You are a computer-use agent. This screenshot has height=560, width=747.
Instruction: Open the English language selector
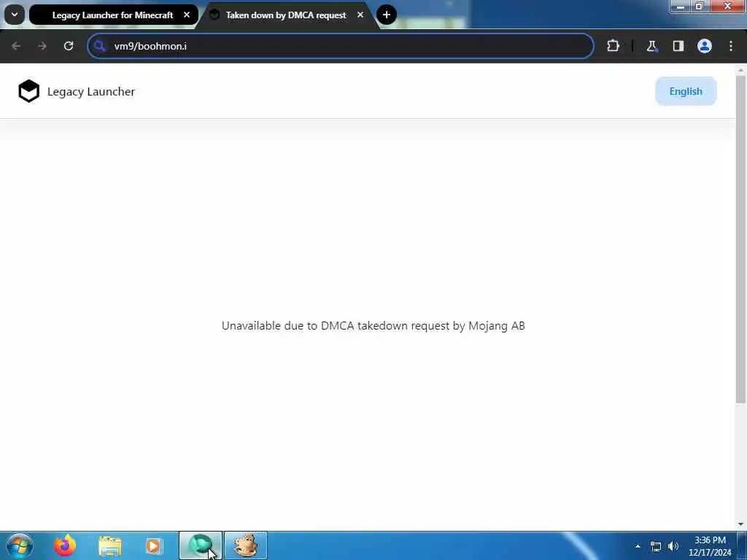coord(686,91)
